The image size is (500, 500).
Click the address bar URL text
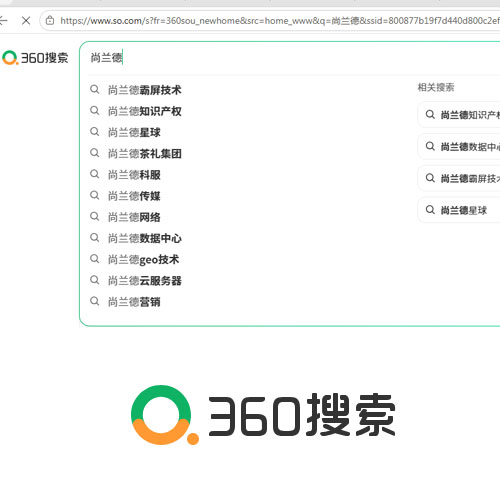click(279, 21)
